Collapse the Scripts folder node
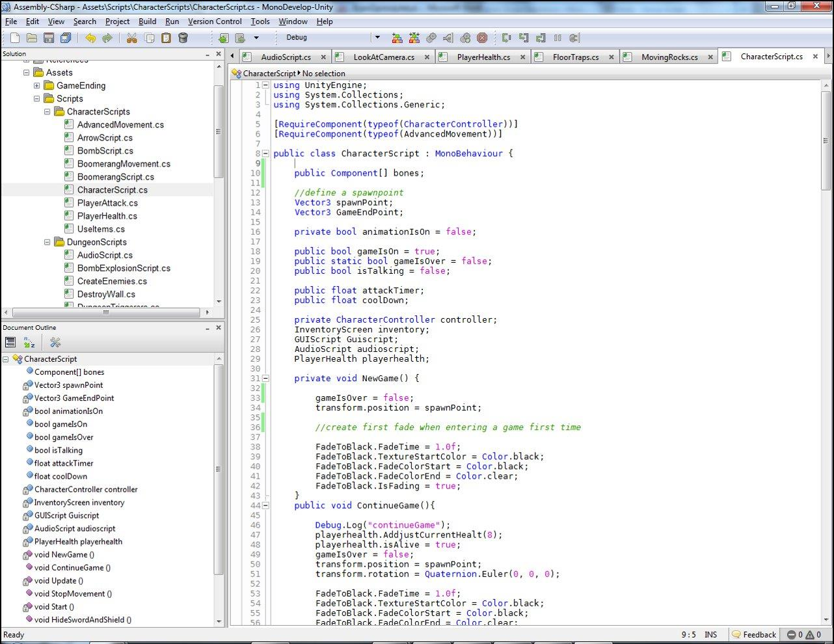Viewport: 834px width, 644px height. click(x=37, y=99)
